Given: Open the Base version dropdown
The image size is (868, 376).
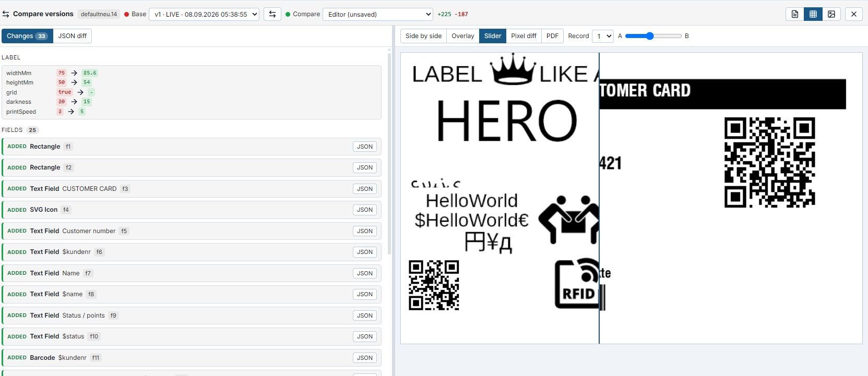Looking at the screenshot, I should point(204,14).
